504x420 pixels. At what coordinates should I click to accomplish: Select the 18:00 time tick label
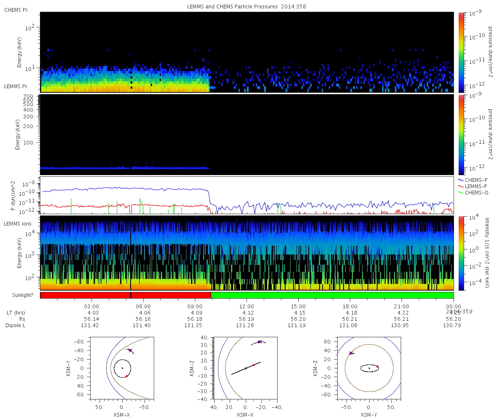pyautogui.click(x=350, y=306)
